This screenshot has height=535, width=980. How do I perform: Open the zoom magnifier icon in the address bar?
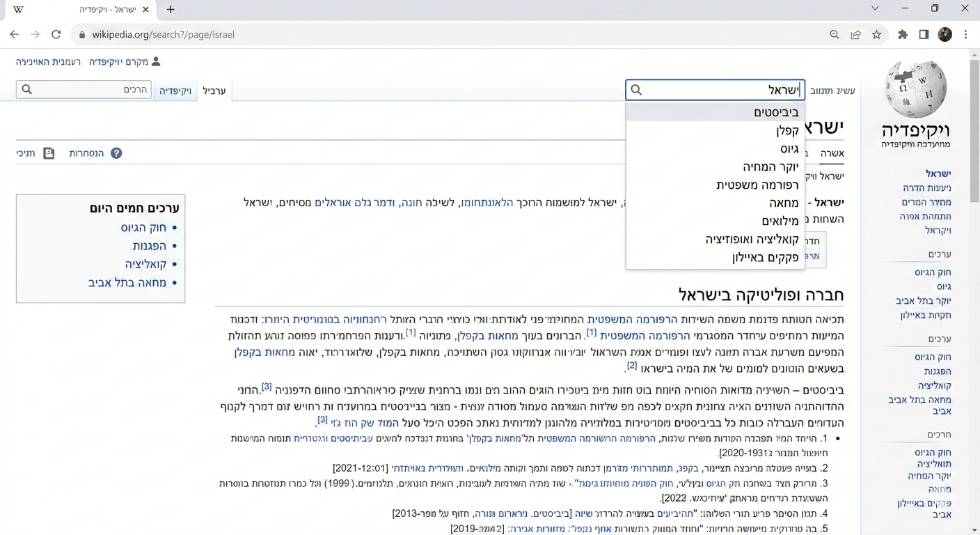[835, 35]
